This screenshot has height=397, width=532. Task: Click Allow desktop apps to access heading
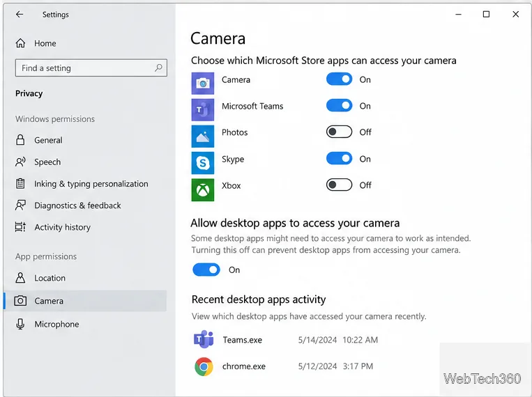point(295,223)
